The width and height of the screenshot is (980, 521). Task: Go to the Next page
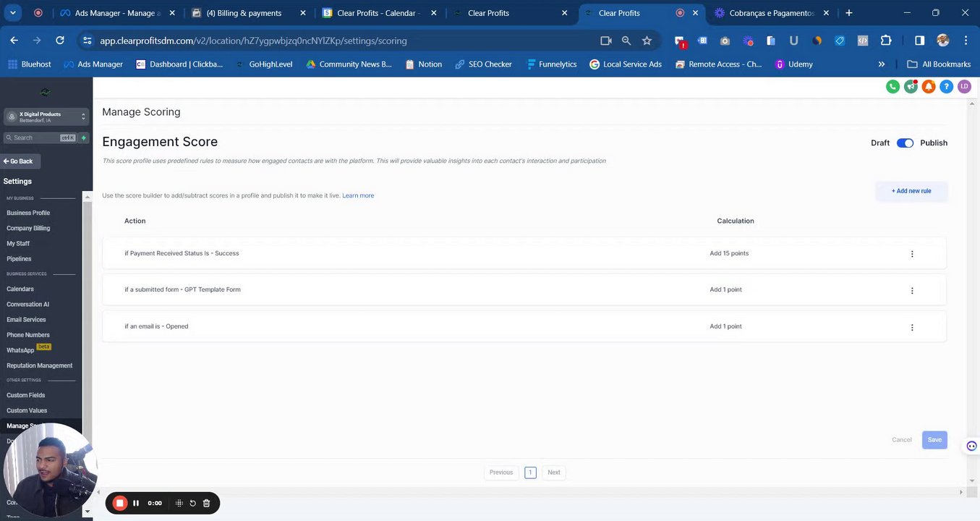554,473
